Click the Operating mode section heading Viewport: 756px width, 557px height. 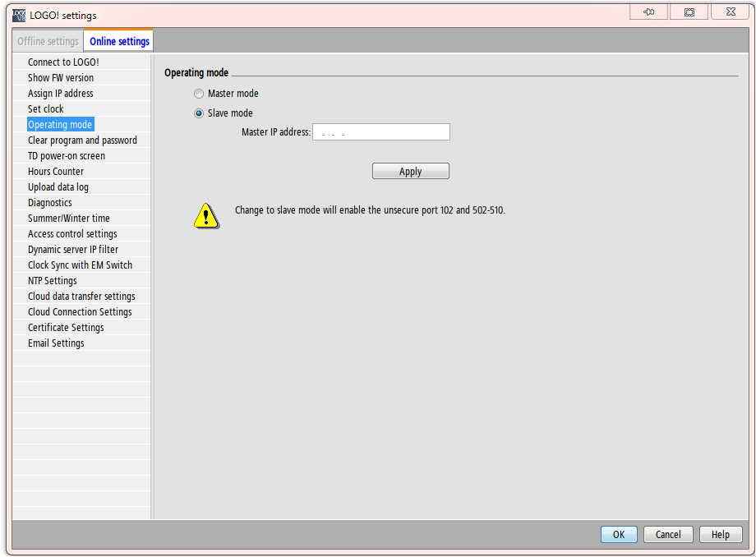196,73
